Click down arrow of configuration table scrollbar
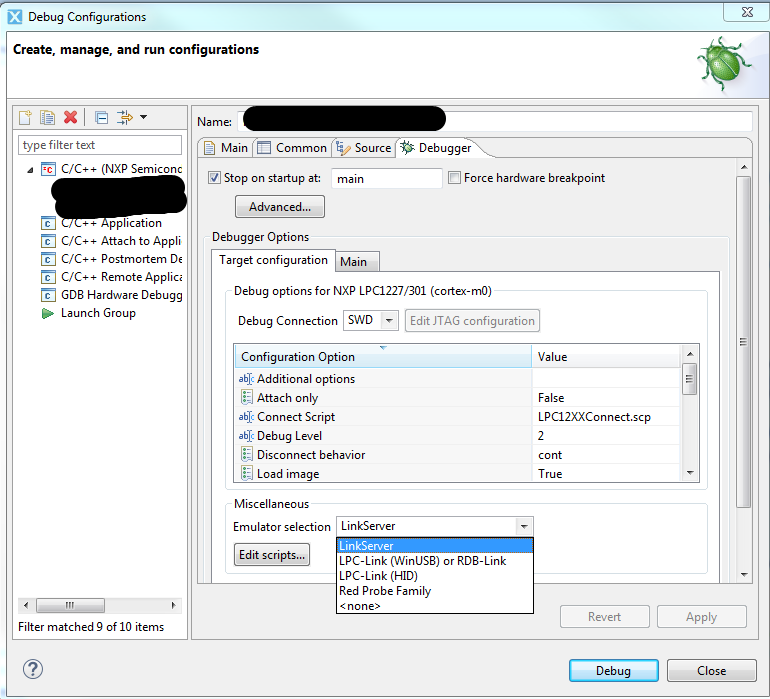Image resolution: width=770 pixels, height=699 pixels. [x=690, y=473]
